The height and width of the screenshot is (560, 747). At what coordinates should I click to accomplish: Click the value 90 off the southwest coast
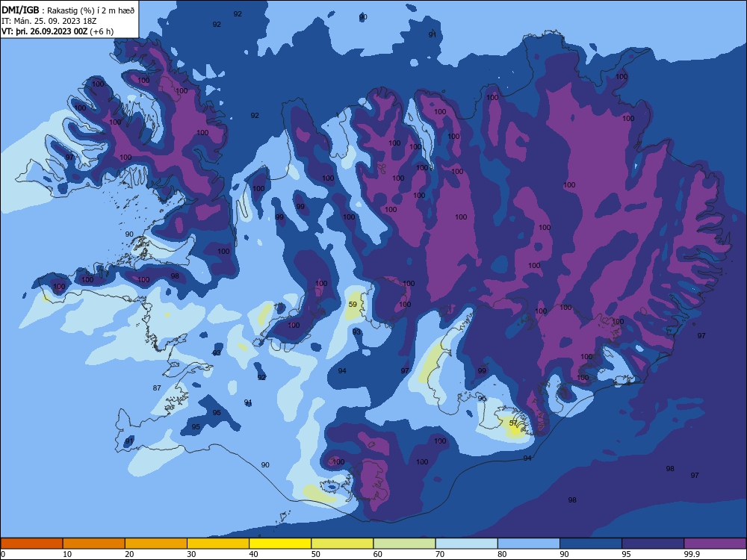[x=265, y=464]
